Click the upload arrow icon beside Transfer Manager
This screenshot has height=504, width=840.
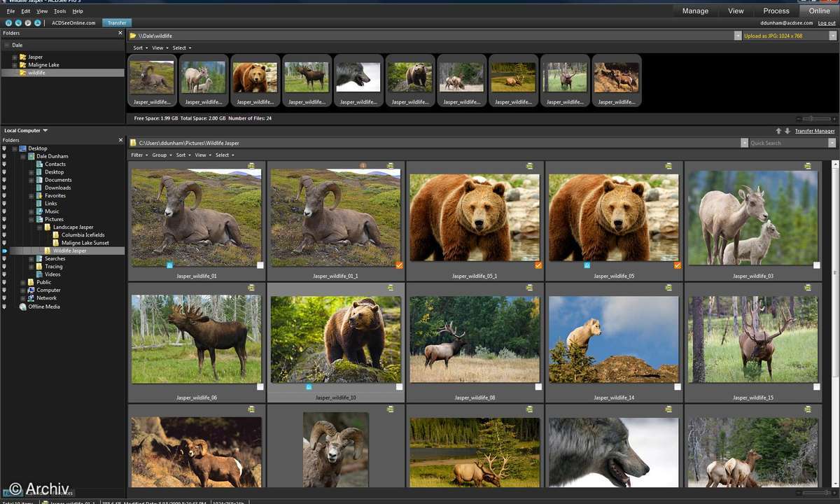tap(778, 131)
